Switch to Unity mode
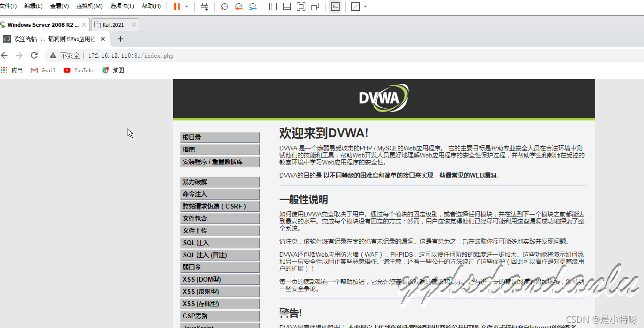The width and height of the screenshot is (644, 328). (315, 7)
